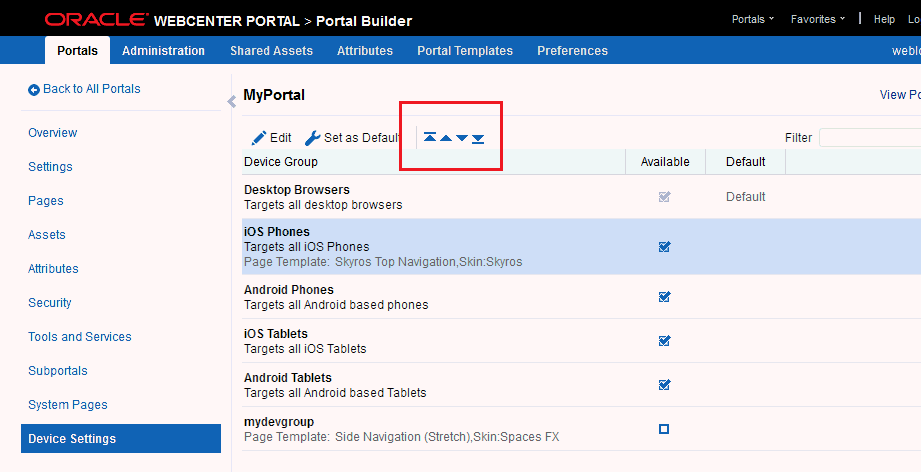Viewport: 921px width, 472px height.
Task: Open the Help link
Action: tap(884, 19)
